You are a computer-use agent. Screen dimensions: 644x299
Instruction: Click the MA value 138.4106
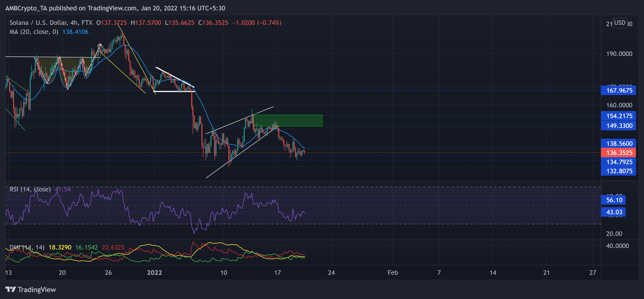[x=75, y=32]
